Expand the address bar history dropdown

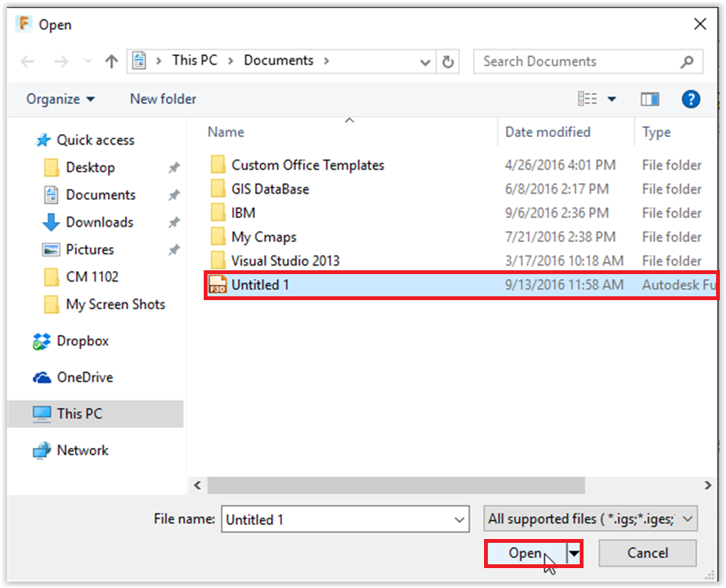point(426,62)
